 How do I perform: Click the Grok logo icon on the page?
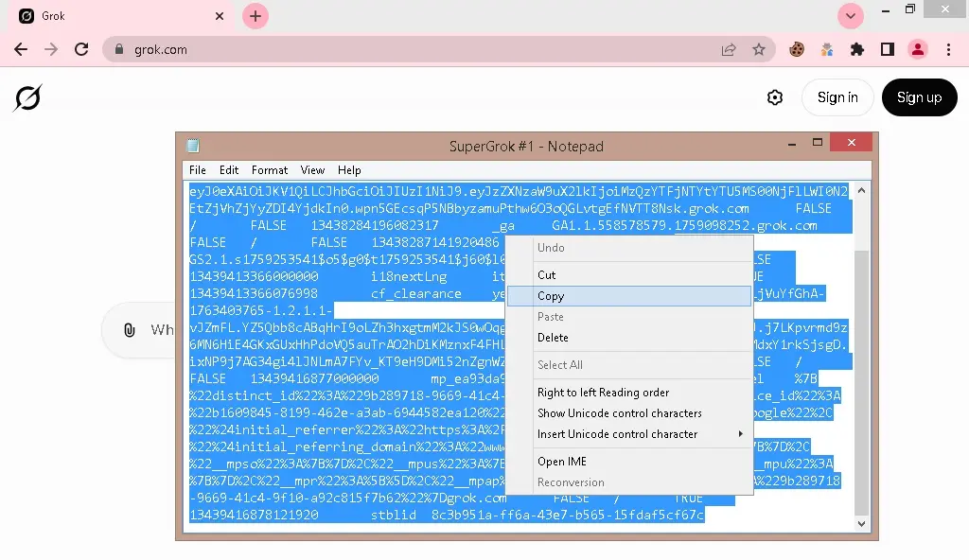27,97
